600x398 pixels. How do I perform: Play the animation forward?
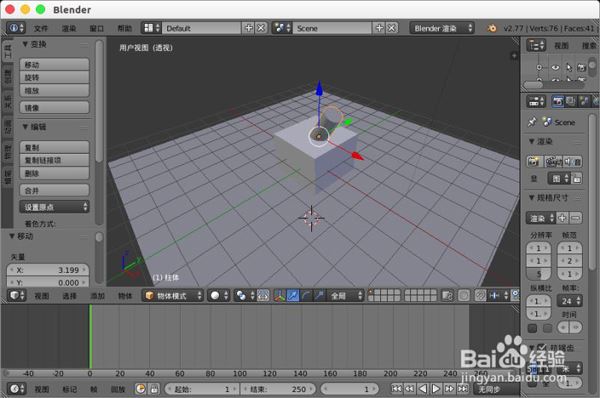(x=436, y=389)
